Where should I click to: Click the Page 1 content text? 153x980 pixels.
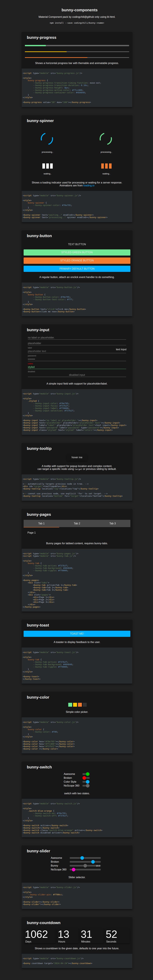point(32,533)
